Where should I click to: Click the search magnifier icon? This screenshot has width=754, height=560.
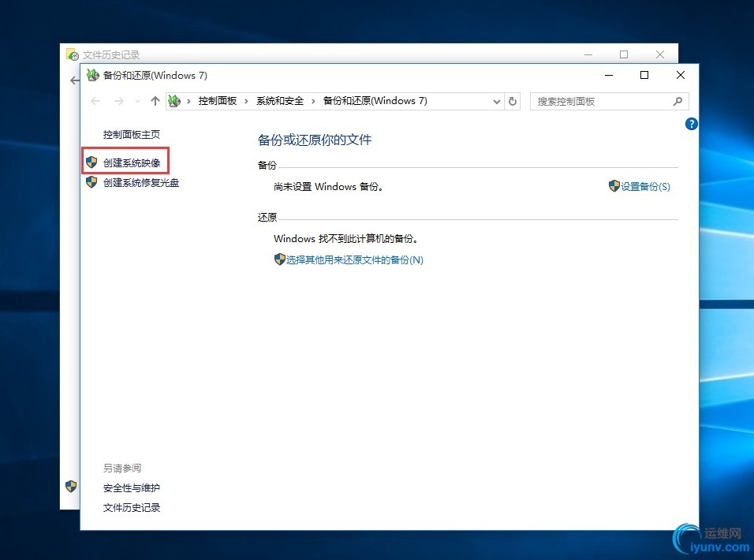click(x=677, y=102)
